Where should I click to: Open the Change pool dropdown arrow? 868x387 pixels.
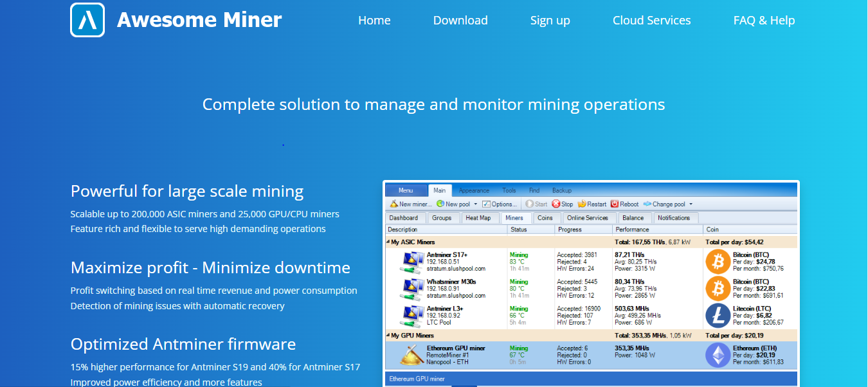click(691, 204)
